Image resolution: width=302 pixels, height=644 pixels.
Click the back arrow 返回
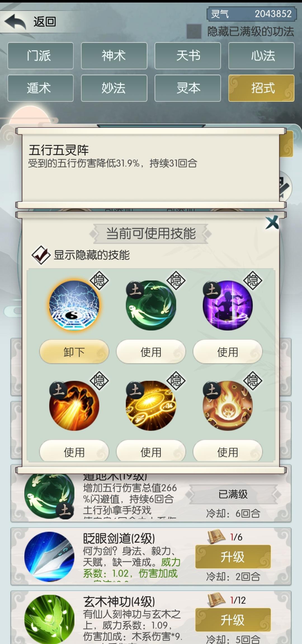click(31, 22)
